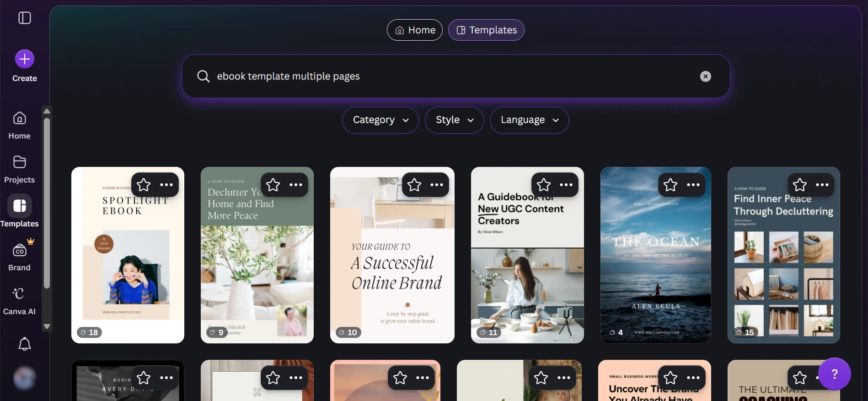Click the 9 pages badge on Declutter template
868x401 pixels.
[217, 332]
